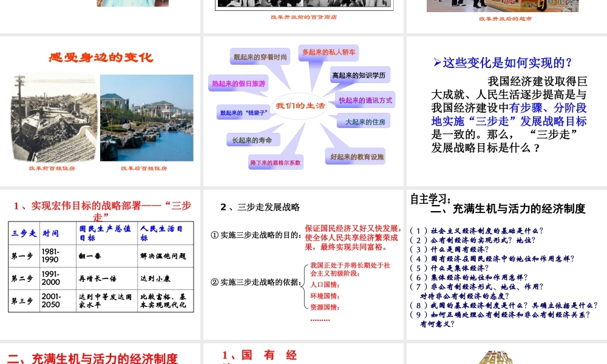The image size is (607, 364).
Task: Click the bubble 大起来的住房
Action: pos(364,121)
